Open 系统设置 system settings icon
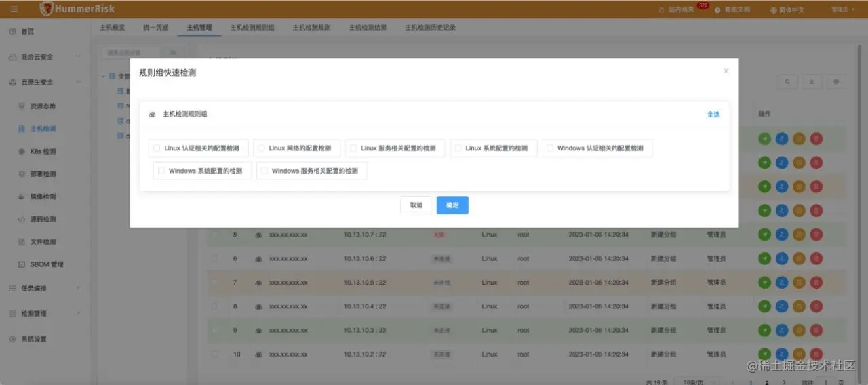Image resolution: width=868 pixels, height=385 pixels. click(x=13, y=339)
